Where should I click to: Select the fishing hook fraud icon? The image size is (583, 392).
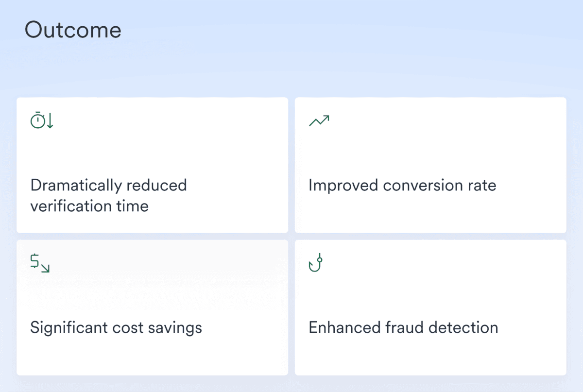point(316,263)
